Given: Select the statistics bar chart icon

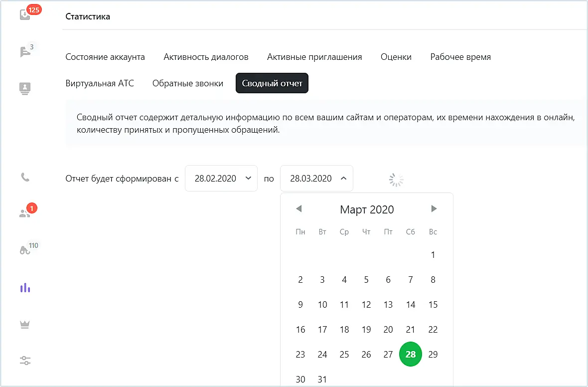Looking at the screenshot, I should point(25,288).
